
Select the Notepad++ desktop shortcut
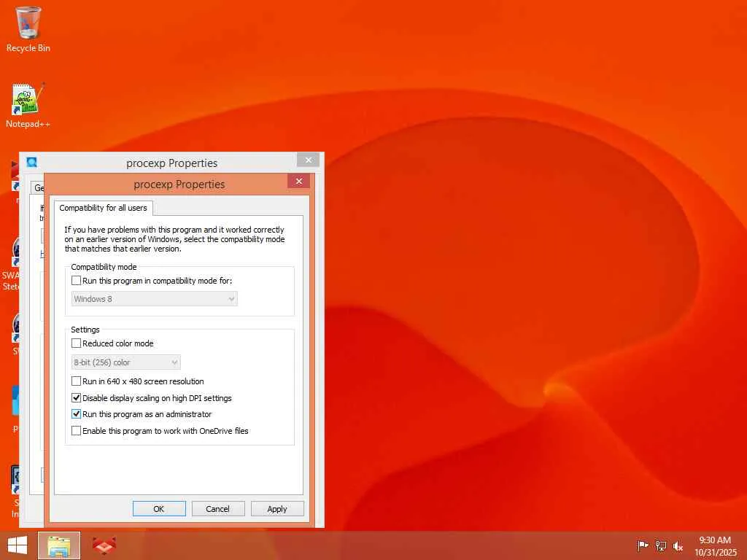28,106
